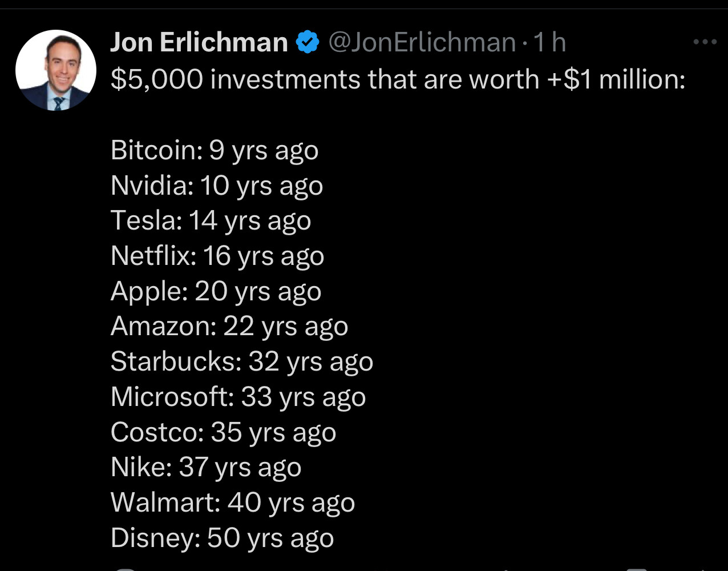Select the Tesla: 14 yrs ago line
Image resolution: width=728 pixels, height=571 pixels.
pos(211,222)
